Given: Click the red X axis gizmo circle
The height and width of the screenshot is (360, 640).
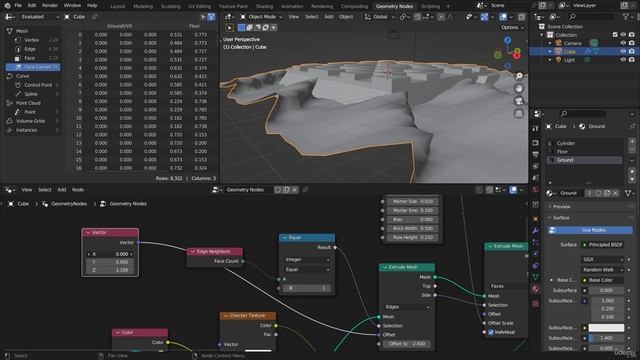Looking at the screenshot, I should tap(517, 55).
